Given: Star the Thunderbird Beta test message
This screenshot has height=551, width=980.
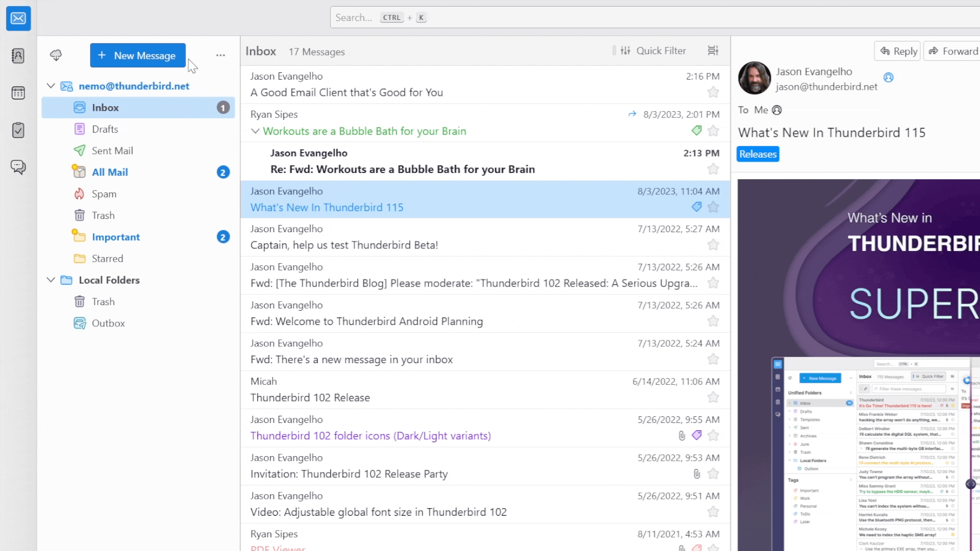Looking at the screenshot, I should (713, 245).
